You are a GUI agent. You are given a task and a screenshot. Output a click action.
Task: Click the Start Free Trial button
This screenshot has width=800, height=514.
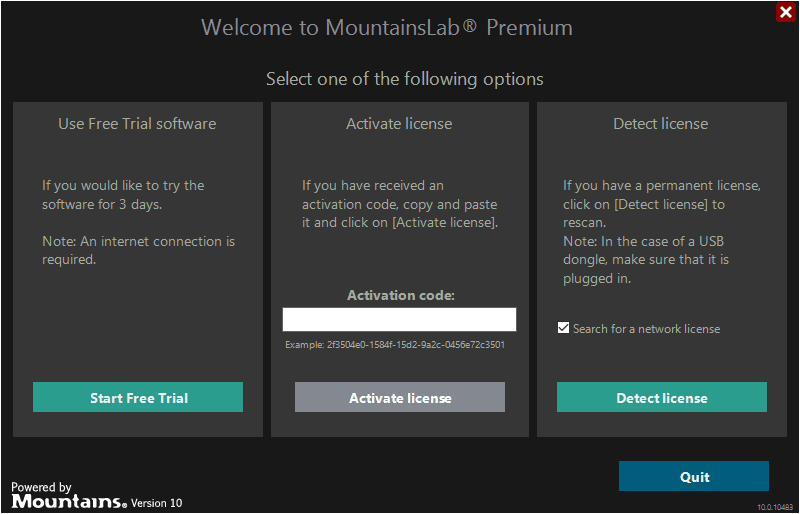[x=138, y=397]
